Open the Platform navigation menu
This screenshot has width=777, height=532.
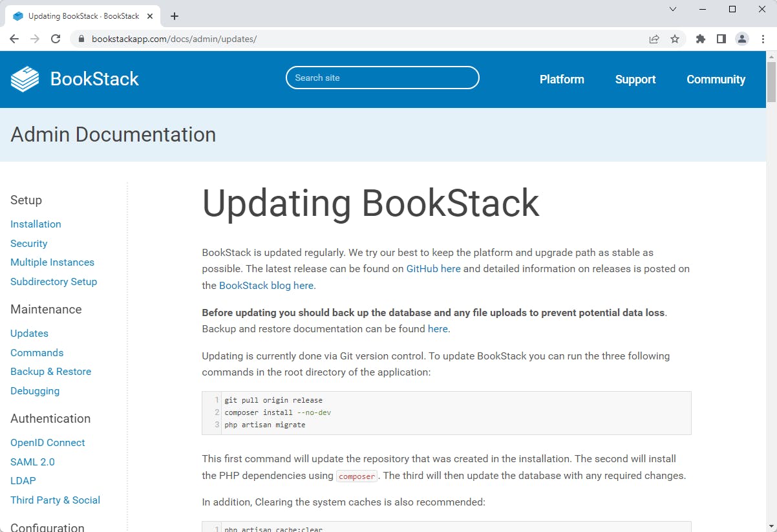point(562,80)
